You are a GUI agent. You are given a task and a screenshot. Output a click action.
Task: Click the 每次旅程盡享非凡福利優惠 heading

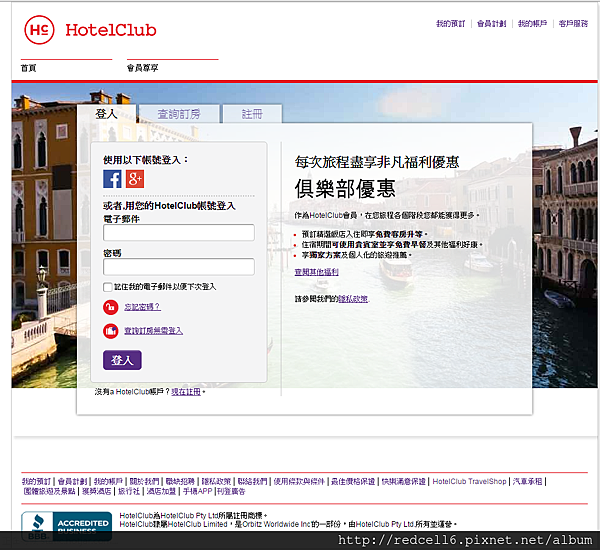pyautogui.click(x=377, y=162)
